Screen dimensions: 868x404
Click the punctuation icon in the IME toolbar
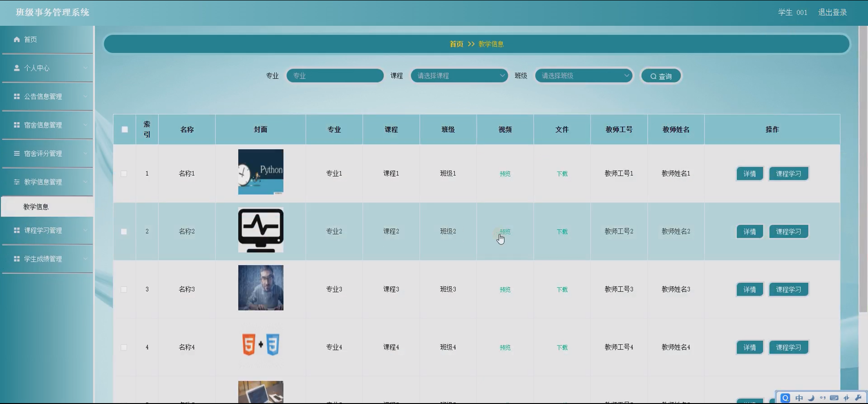[x=823, y=398]
